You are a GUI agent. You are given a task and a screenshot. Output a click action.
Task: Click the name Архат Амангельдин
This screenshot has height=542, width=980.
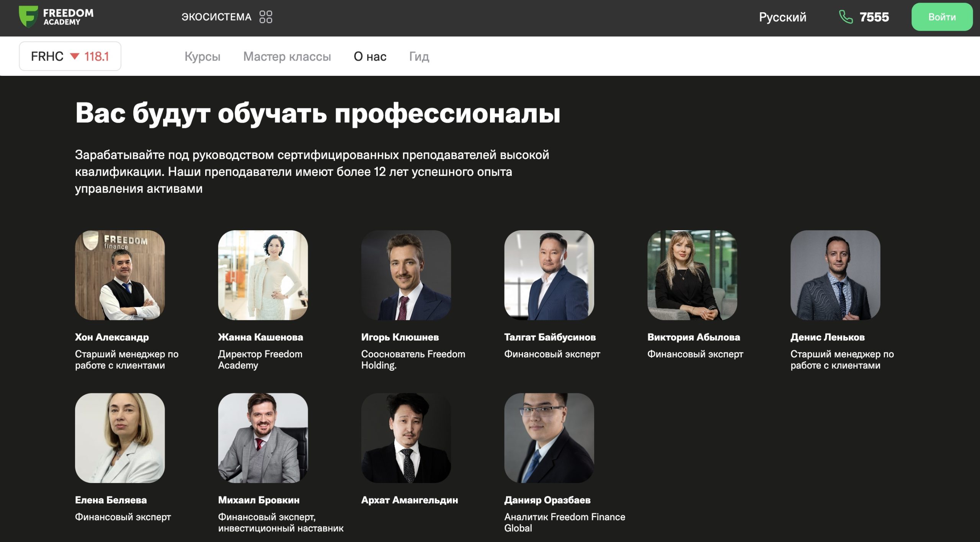tap(409, 500)
